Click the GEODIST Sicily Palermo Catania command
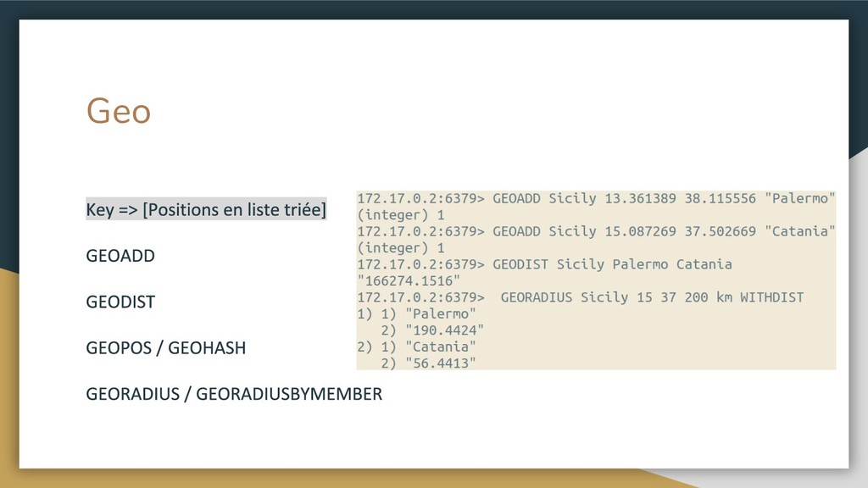Image resolution: width=868 pixels, height=488 pixels. tap(544, 264)
